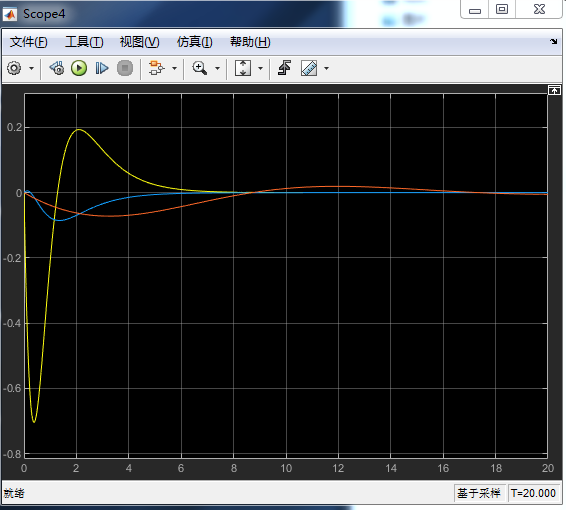Image resolution: width=566 pixels, height=510 pixels.
Task: Expand the measurements dropdown arrow
Action: [x=326, y=68]
